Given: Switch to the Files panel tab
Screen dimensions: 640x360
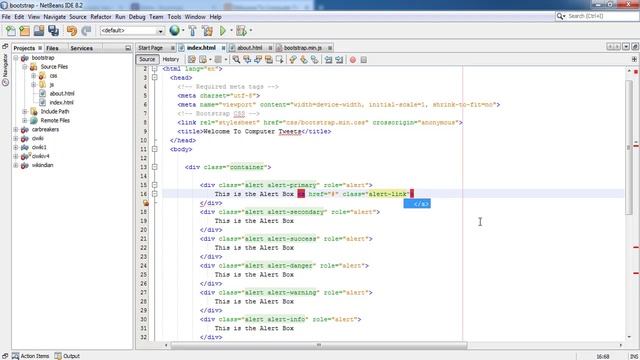Looking at the screenshot, I should click(52, 48).
